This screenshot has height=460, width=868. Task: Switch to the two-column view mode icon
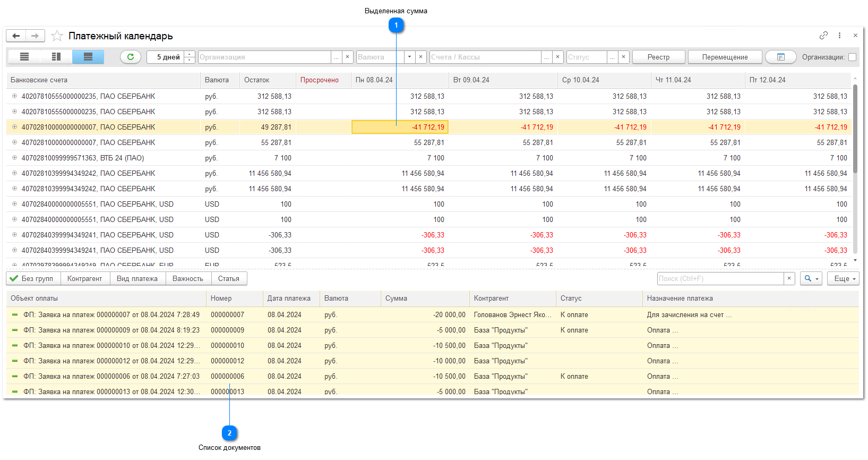coord(56,57)
